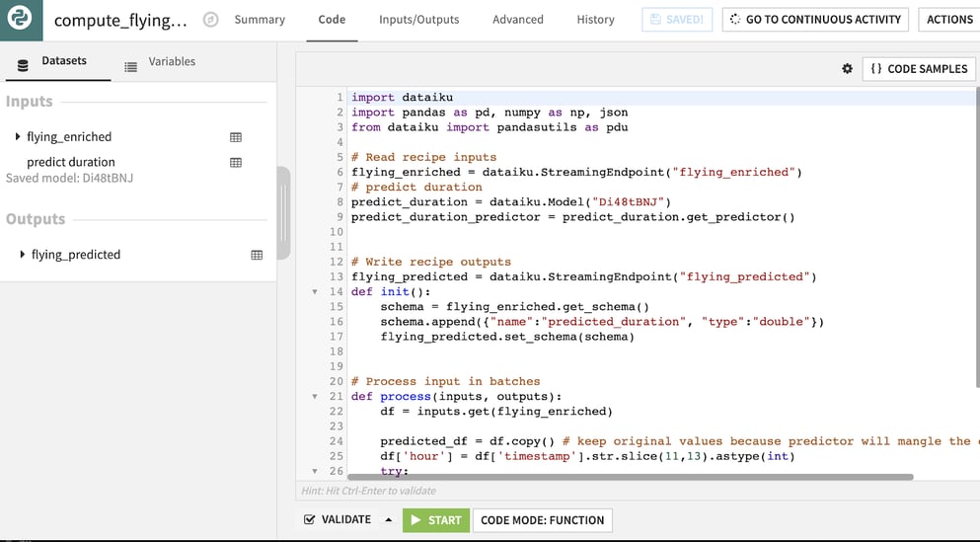
Task: Toggle Code Mode: Function button
Action: pos(542,520)
